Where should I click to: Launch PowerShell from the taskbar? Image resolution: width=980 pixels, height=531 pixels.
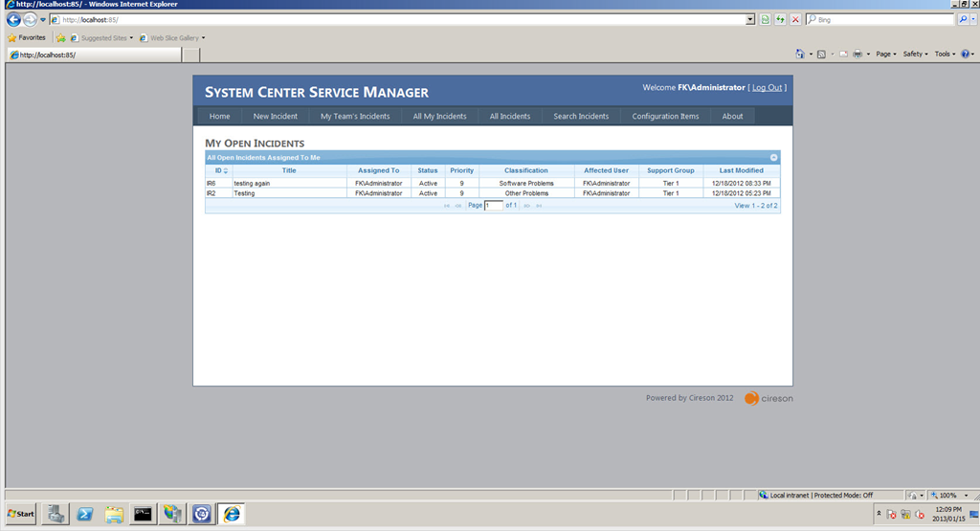85,514
